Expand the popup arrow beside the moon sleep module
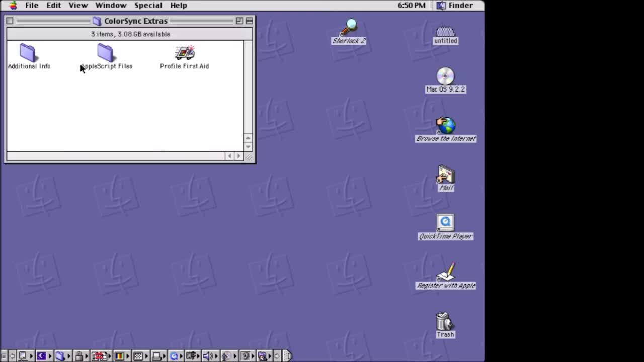644x362 pixels. pyautogui.click(x=50, y=356)
